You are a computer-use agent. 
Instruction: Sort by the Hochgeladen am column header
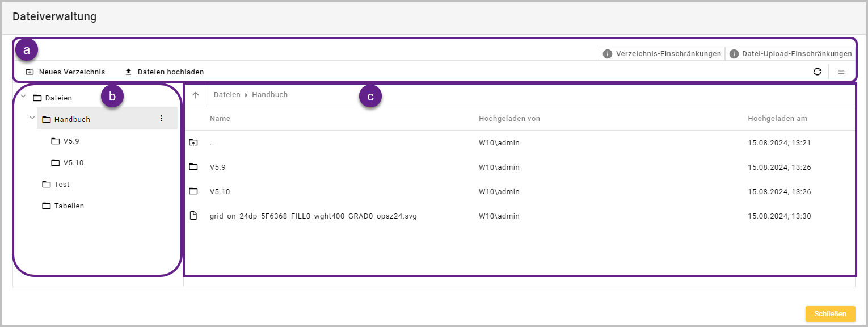[777, 119]
